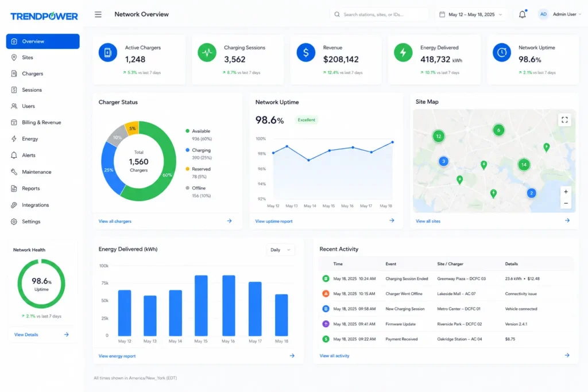Click the calendar icon in date picker
The width and height of the screenshot is (588, 392).
442,14
